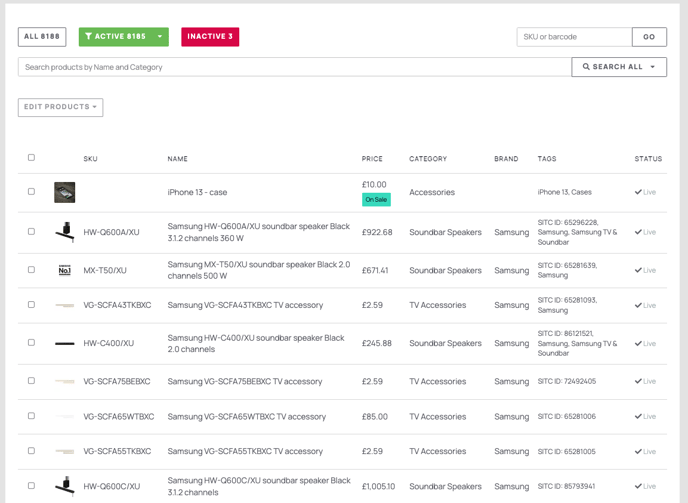Click the Live status of VG-SCFA43TKBXC
688x503 pixels.
pyautogui.click(x=645, y=305)
